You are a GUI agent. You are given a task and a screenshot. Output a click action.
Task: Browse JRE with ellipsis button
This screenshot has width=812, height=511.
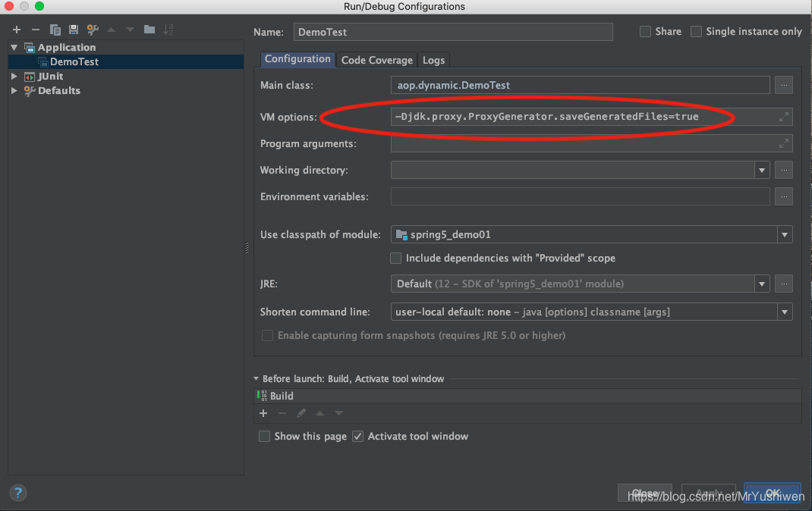(x=783, y=284)
